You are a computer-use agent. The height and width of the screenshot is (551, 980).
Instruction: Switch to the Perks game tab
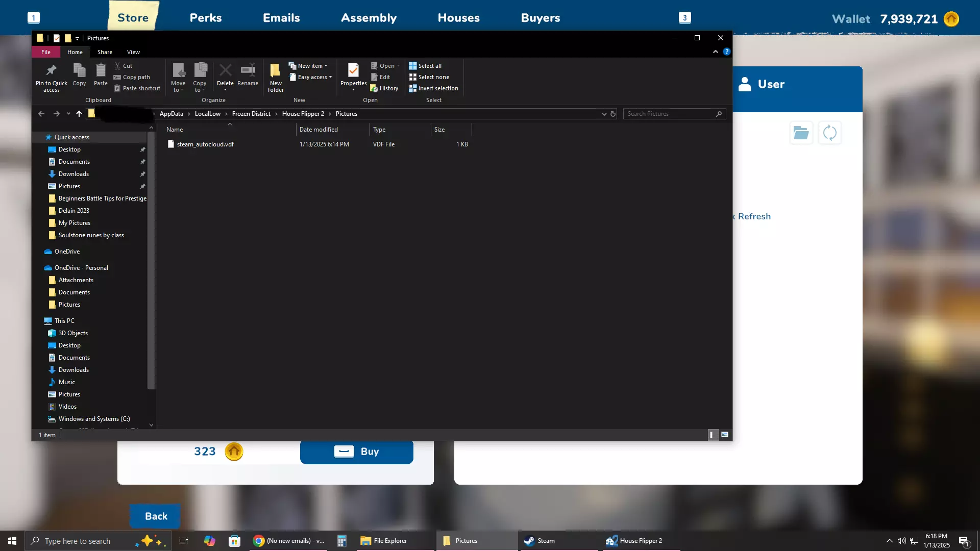tap(206, 18)
